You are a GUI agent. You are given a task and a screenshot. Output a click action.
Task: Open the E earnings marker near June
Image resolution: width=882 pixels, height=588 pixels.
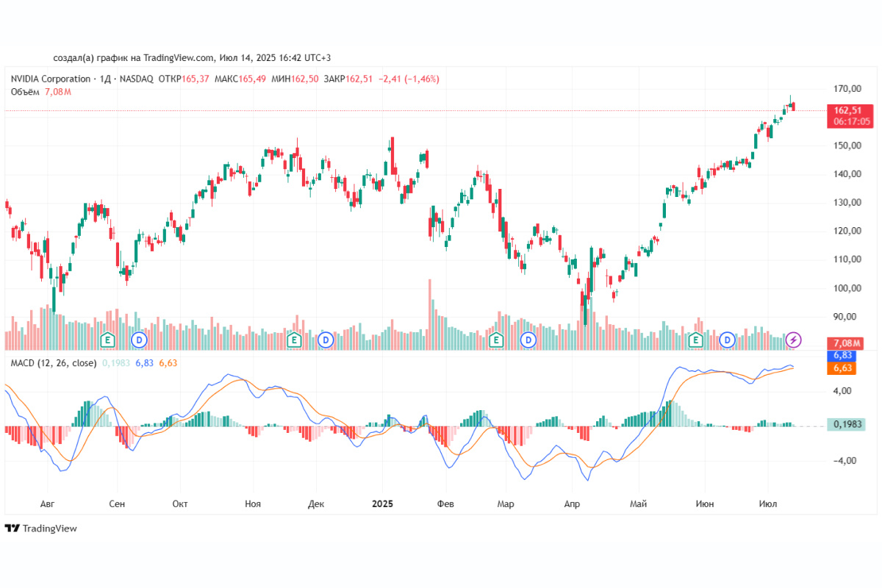point(694,340)
